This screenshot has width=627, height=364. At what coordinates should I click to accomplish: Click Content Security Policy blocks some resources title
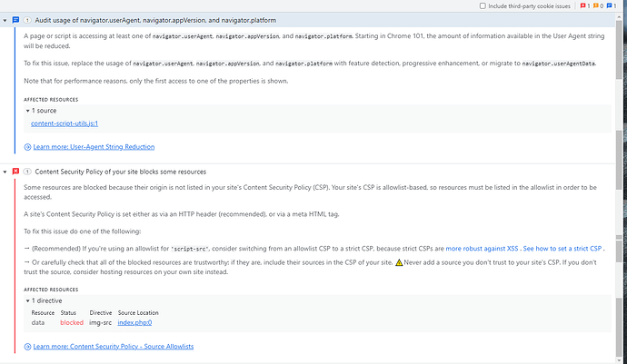[x=121, y=172]
